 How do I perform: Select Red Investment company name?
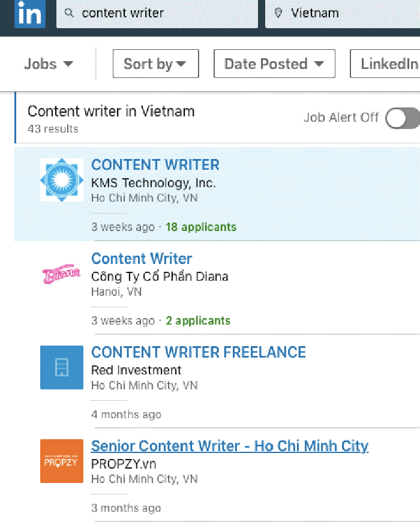136,370
